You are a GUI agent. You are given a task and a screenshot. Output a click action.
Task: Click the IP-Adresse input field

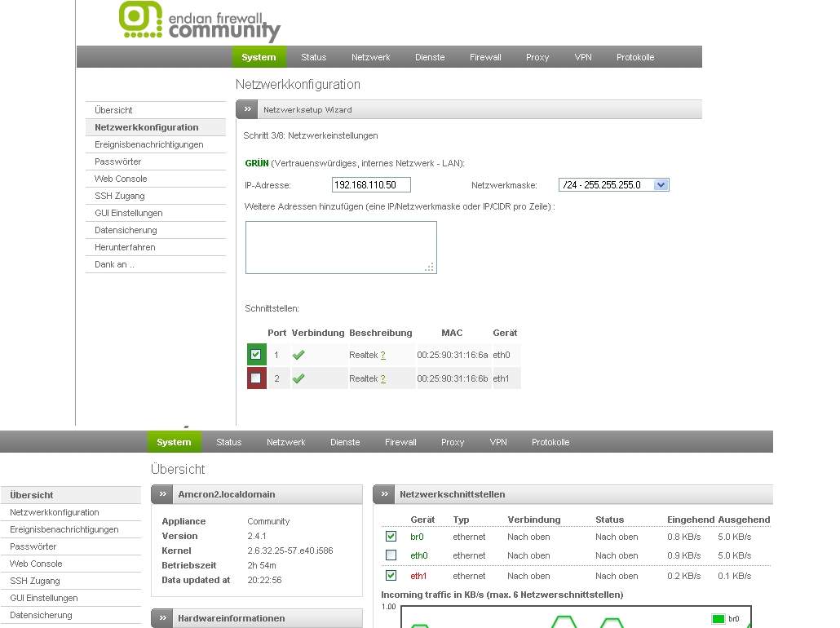point(371,185)
